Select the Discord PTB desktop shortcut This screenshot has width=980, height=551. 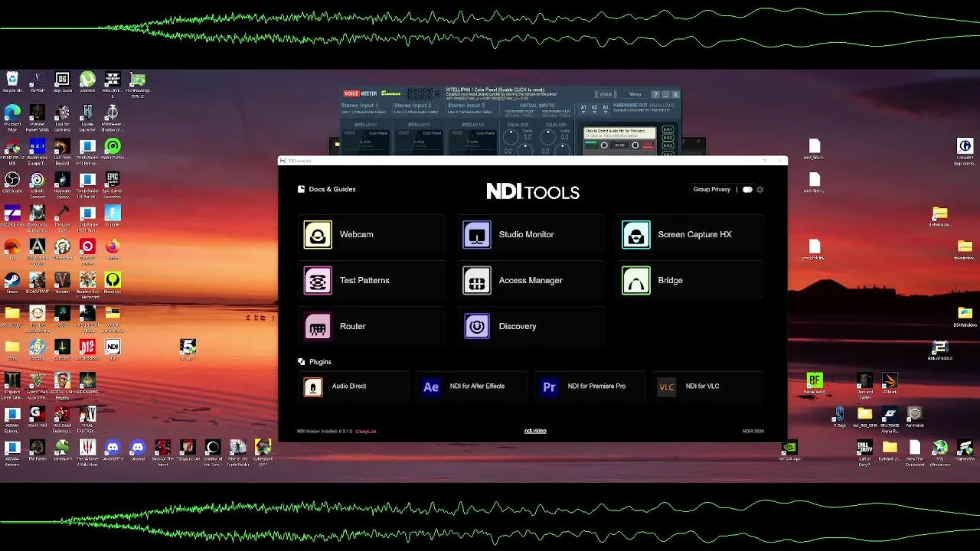pos(113,451)
